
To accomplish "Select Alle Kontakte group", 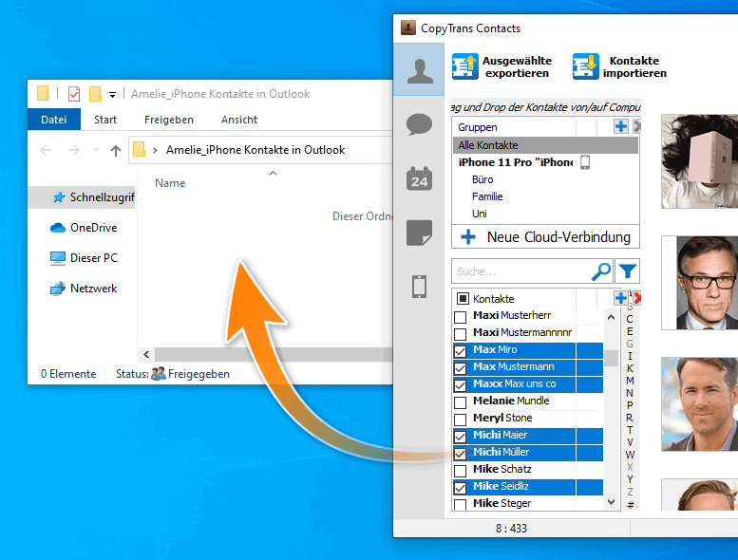I will 545,145.
